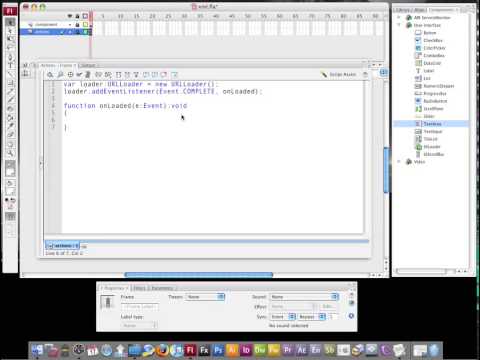The image size is (480, 360).
Task: Click the Show/Hide Toolbox icon
Action: point(174,75)
